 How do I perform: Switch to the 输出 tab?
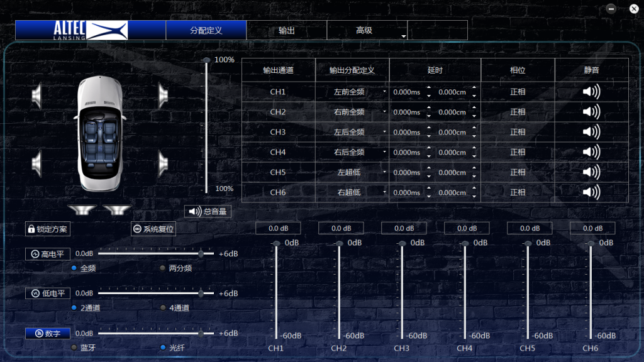pyautogui.click(x=287, y=30)
